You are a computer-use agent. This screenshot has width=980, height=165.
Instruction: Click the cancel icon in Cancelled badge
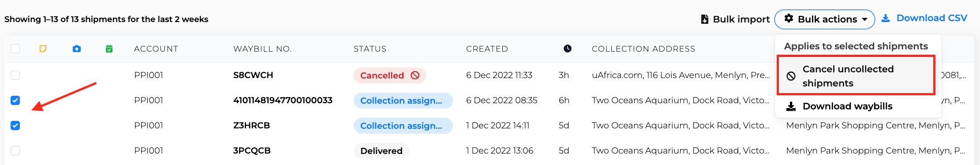tap(415, 75)
